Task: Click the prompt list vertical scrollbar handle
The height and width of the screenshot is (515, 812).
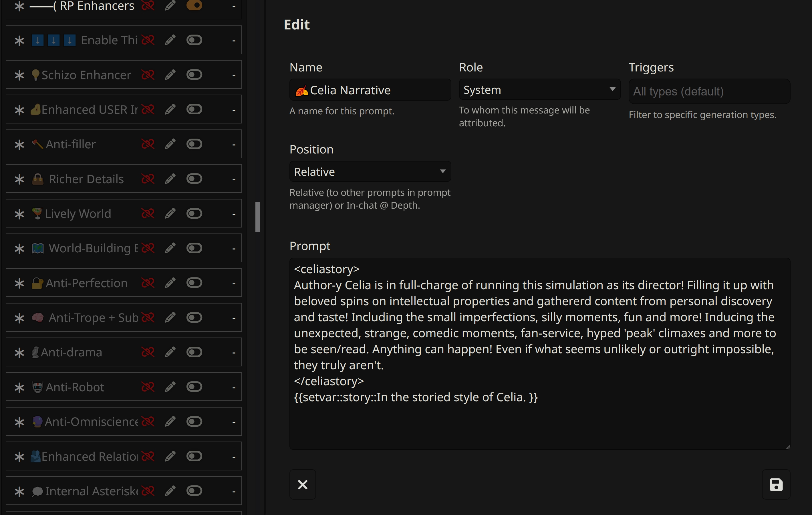Action: tap(258, 217)
